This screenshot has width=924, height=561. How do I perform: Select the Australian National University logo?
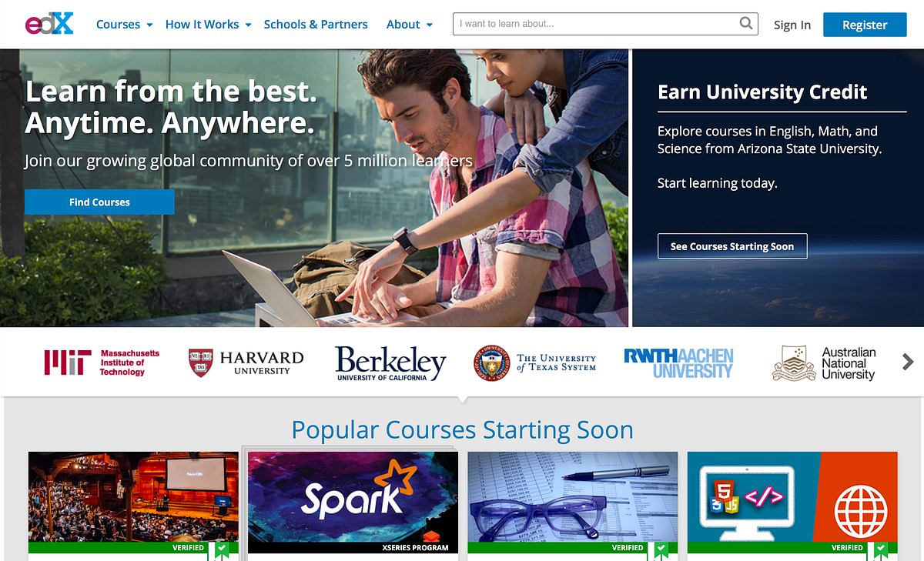click(x=824, y=363)
